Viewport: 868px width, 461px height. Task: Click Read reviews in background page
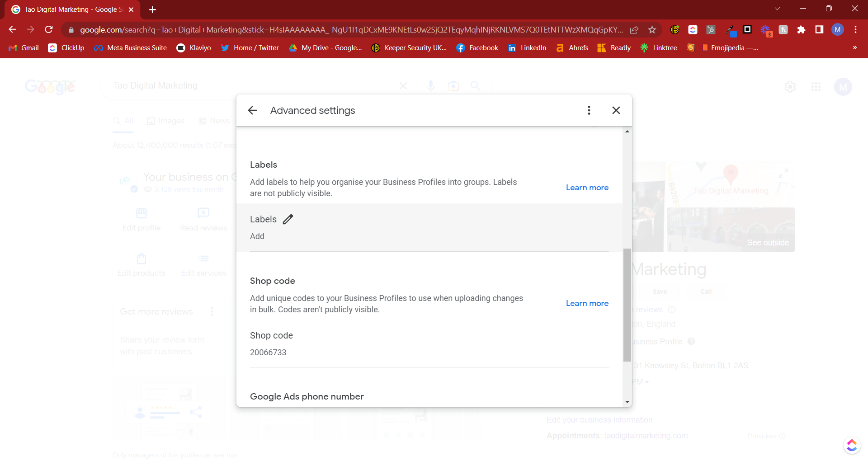[203, 220]
